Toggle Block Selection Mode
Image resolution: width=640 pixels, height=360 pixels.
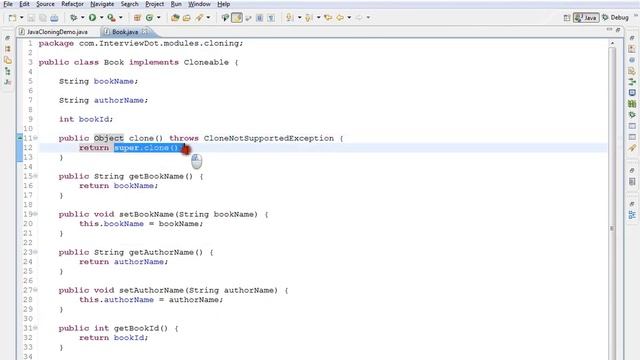259,18
